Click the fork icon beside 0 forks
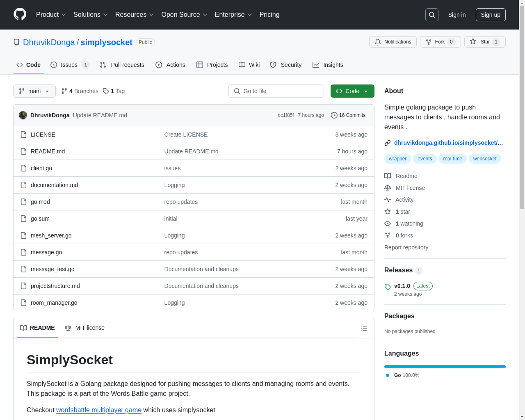 coord(388,235)
